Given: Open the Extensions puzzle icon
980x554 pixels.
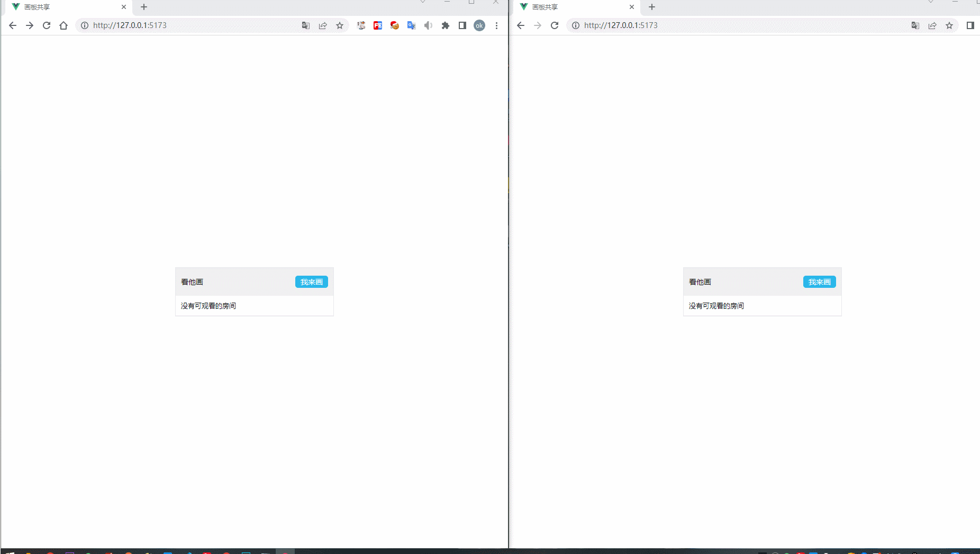Looking at the screenshot, I should pos(446,25).
